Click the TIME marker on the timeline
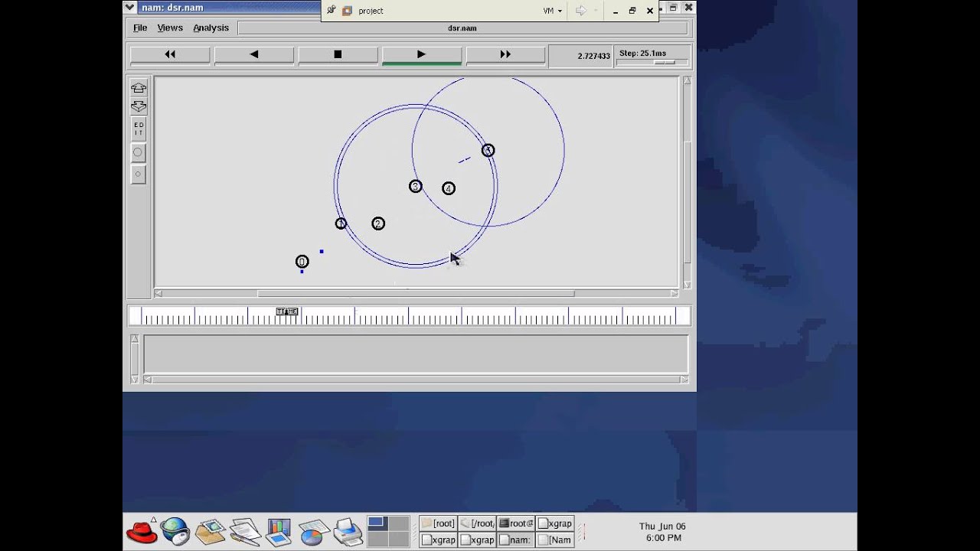980x551 pixels. tap(287, 311)
